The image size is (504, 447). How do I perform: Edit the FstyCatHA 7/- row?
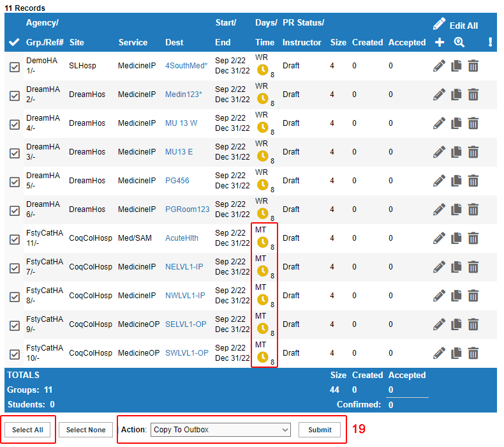pos(439,267)
